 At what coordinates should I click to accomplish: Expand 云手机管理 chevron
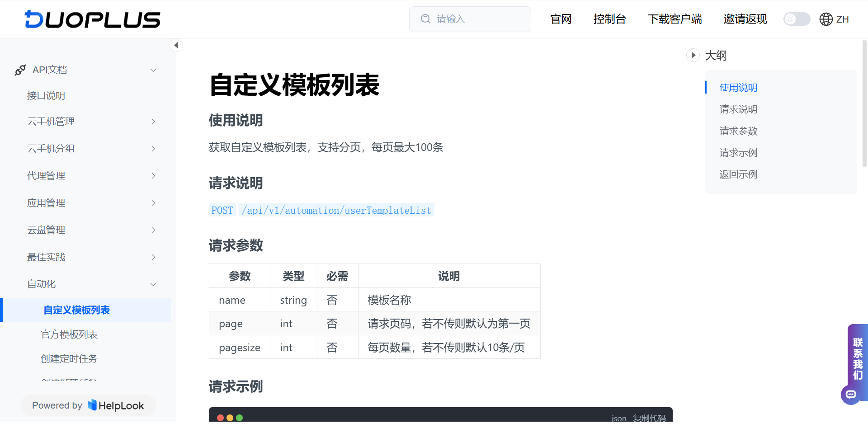click(x=153, y=122)
